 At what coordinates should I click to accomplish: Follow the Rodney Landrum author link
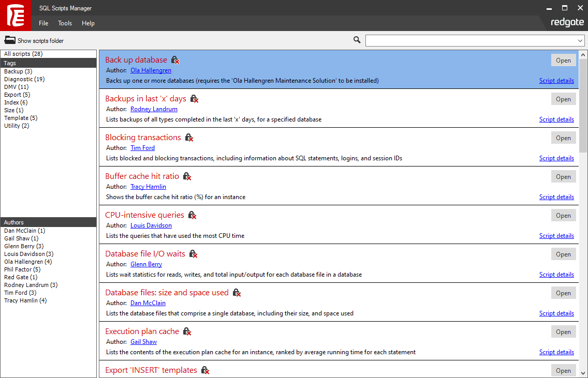point(154,109)
